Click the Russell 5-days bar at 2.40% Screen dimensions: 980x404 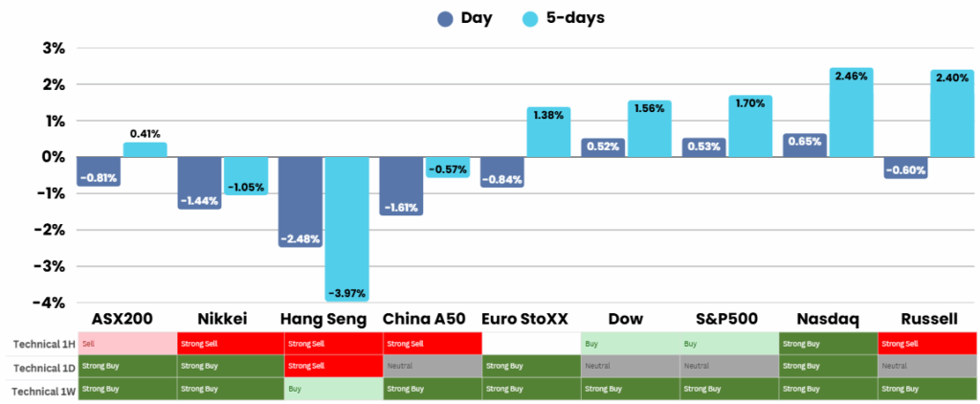point(951,114)
